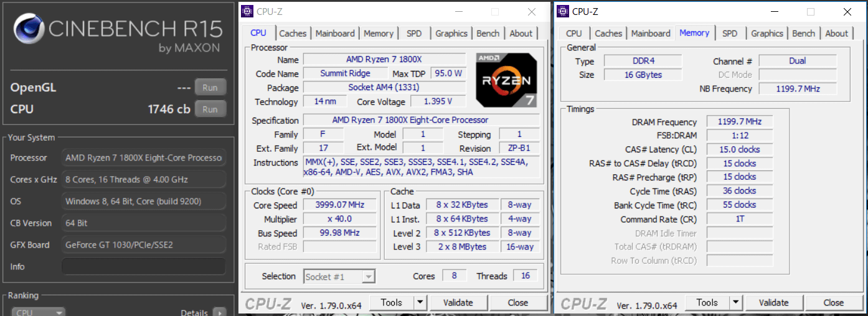Viewport: 868px width, 316px height.
Task: Run the CPU benchmark in Cinebench
Action: tap(210, 109)
